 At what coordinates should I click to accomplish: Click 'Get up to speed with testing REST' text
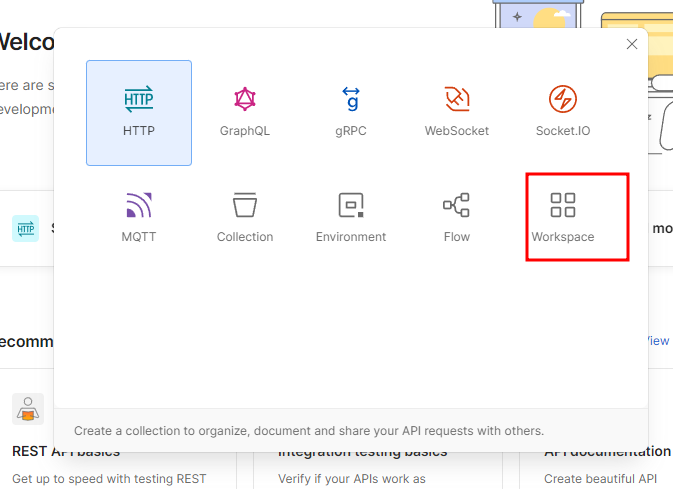109,479
